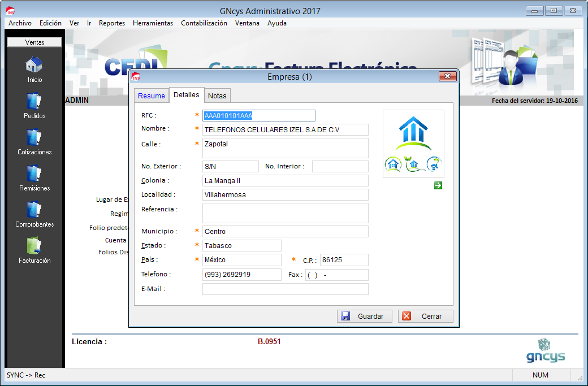Viewport: 588px width, 386px height.
Task: Open the Ayuda menu
Action: coord(276,23)
